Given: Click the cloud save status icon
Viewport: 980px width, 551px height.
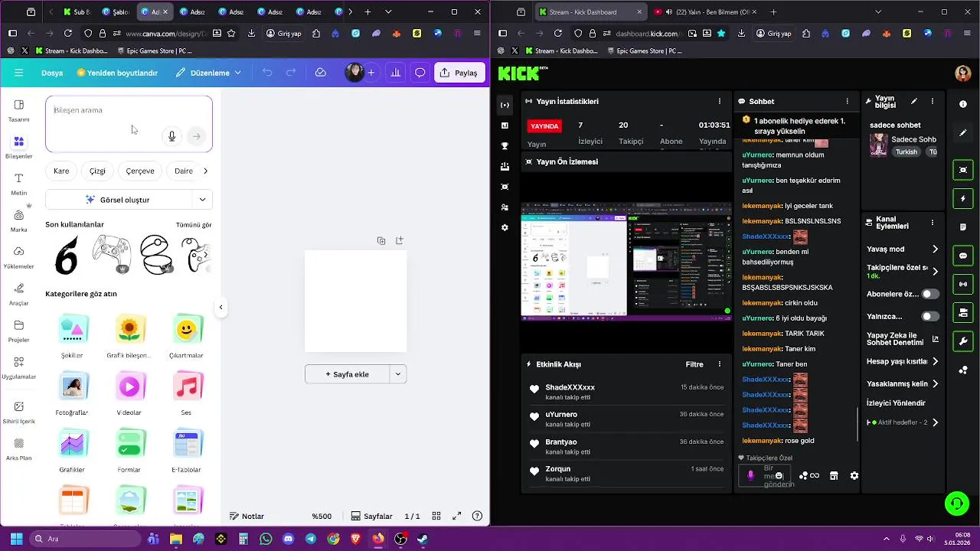Looking at the screenshot, I should (x=321, y=73).
